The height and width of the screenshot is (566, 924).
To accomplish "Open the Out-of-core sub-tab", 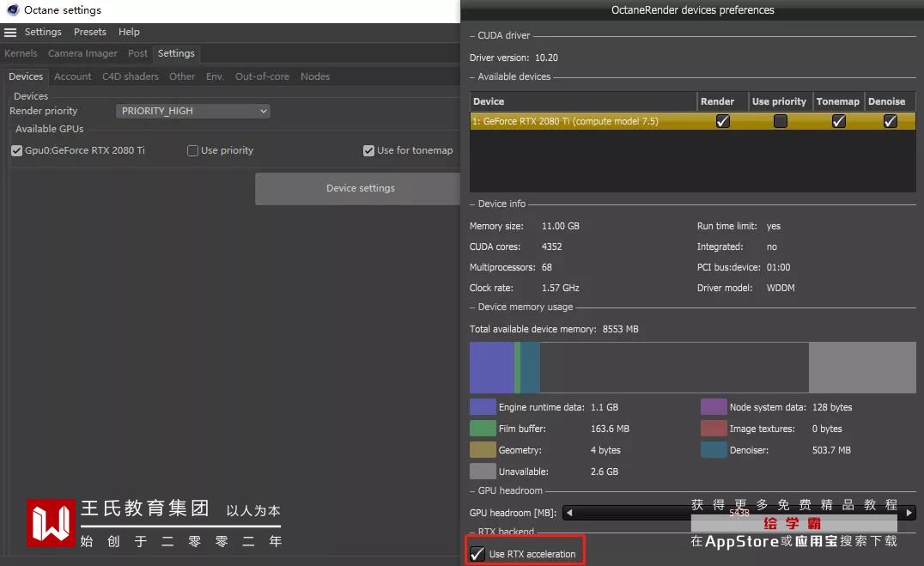I will click(x=262, y=76).
